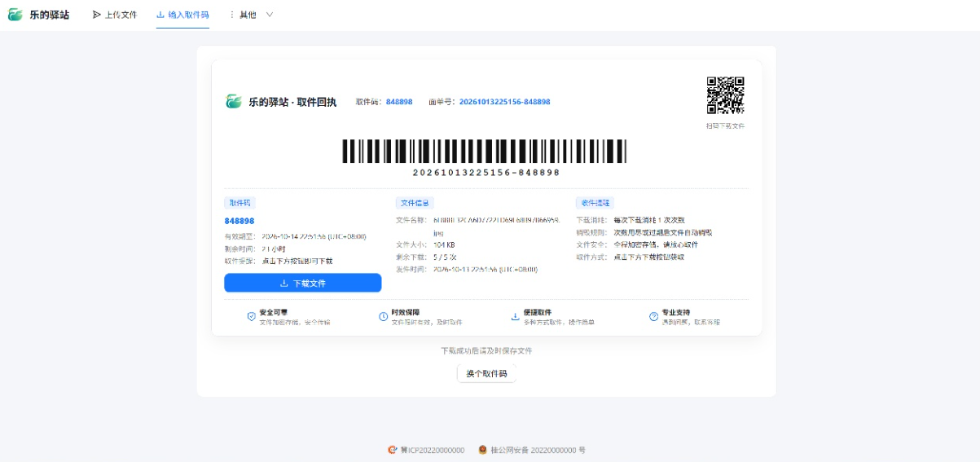Click the ICP icon in the footer
Image resolution: width=980 pixels, height=462 pixels.
[x=393, y=450]
